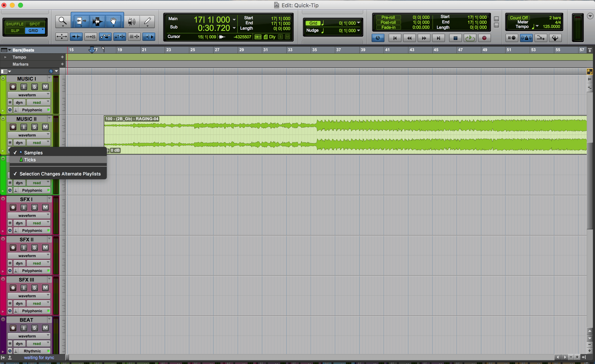Toggle Conductor tempo ruler button

pyautogui.click(x=555, y=38)
